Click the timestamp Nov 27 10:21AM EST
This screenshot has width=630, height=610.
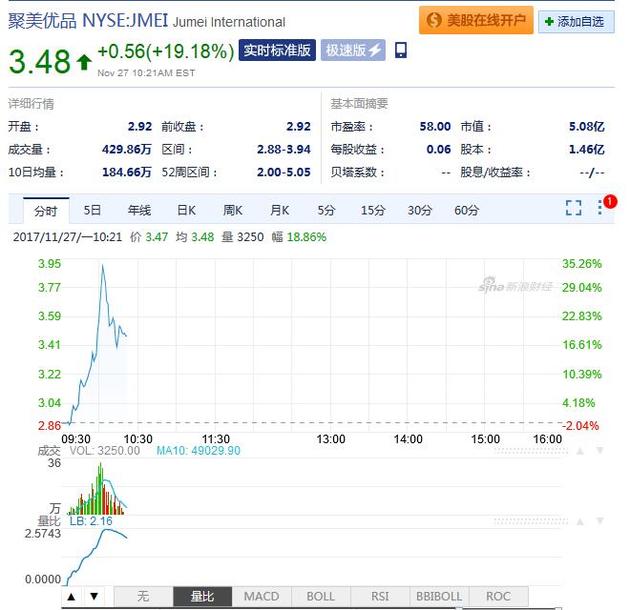[146, 73]
